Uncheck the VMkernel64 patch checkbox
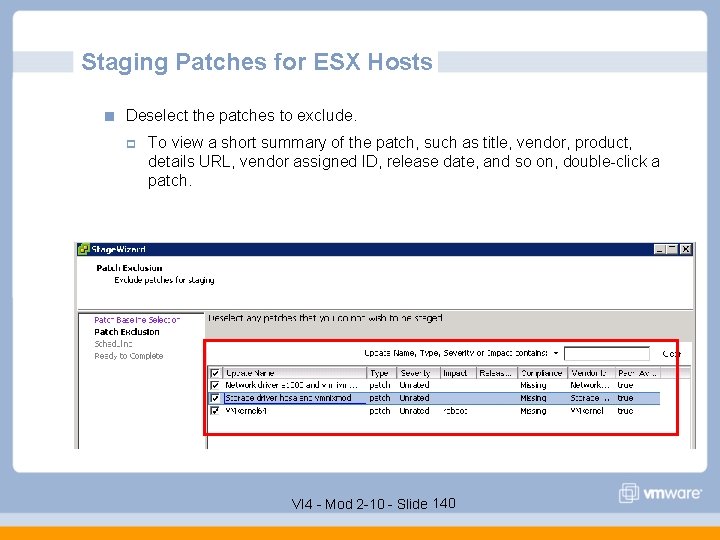 coord(214,411)
